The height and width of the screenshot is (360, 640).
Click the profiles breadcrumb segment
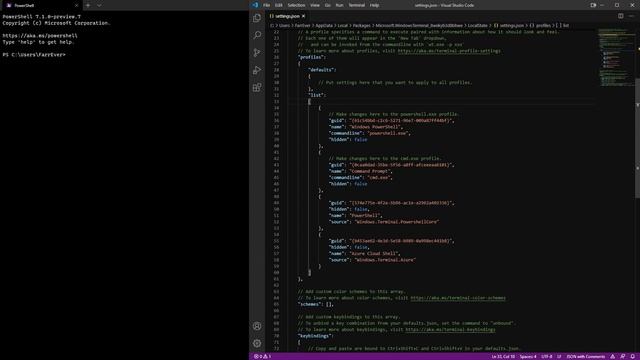pos(540,25)
